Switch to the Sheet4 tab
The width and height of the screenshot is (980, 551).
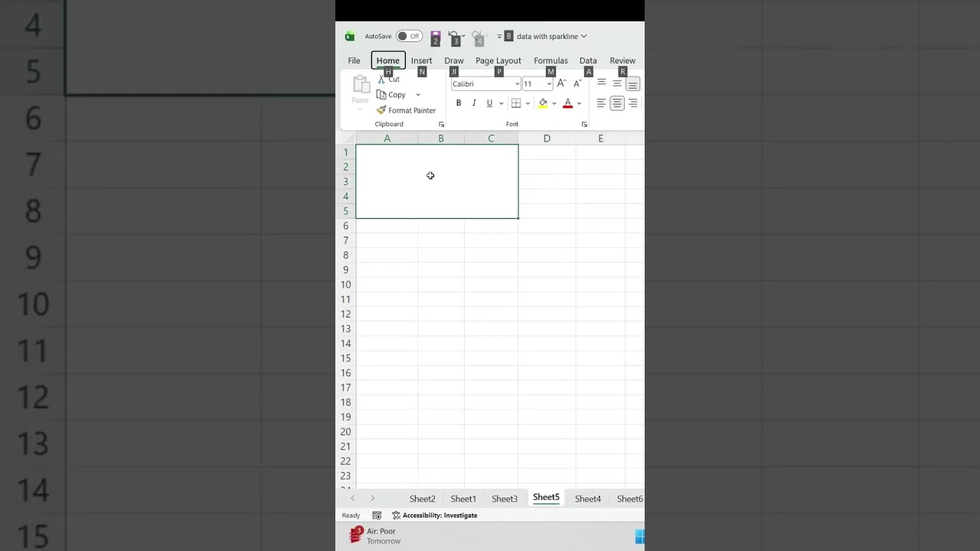click(588, 499)
